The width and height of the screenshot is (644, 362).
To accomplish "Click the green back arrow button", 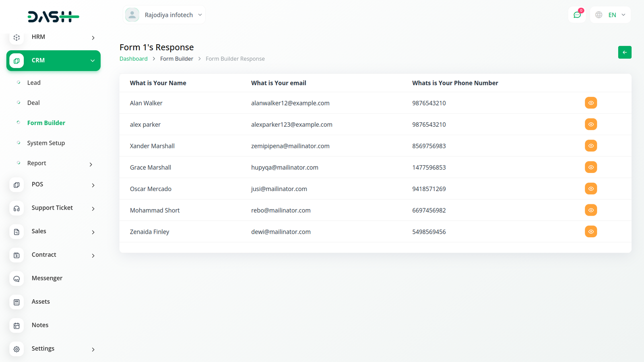I will pyautogui.click(x=624, y=52).
